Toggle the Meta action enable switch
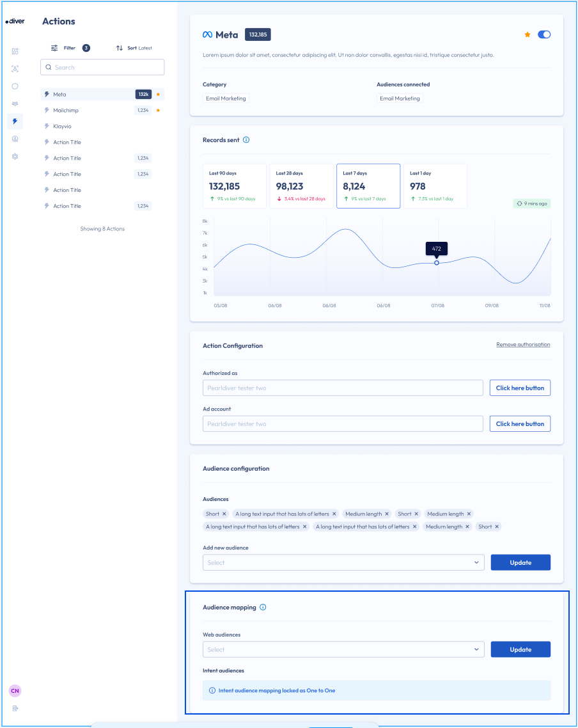 click(544, 35)
